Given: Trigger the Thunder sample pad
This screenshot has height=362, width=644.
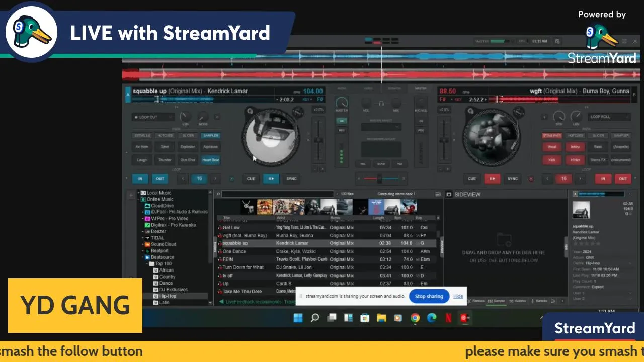Looking at the screenshot, I should (165, 160).
